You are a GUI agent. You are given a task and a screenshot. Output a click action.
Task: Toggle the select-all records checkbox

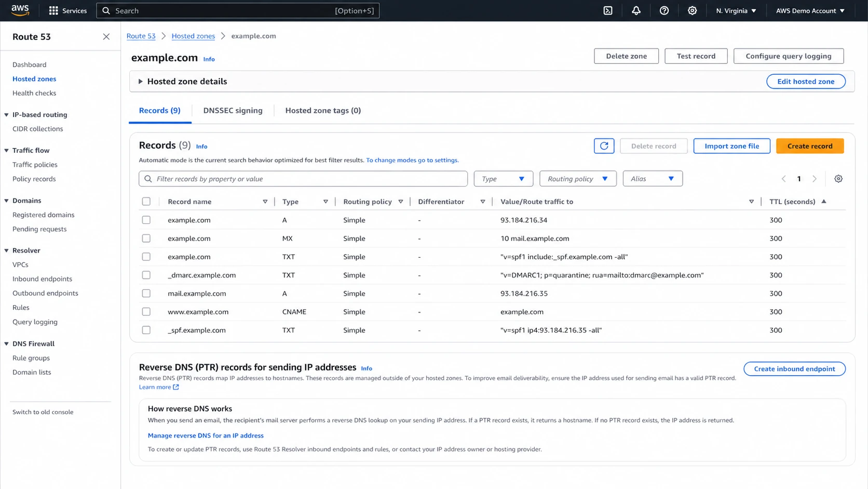(146, 202)
